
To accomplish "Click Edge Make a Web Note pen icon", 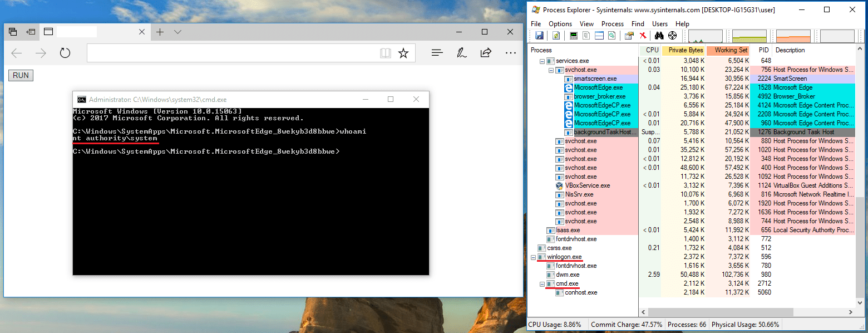I will (x=461, y=53).
